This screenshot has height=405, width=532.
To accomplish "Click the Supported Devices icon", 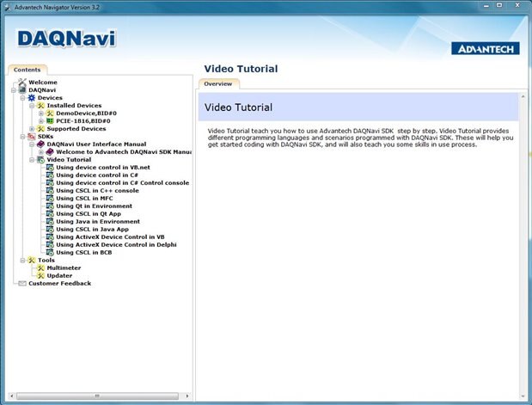I will pyautogui.click(x=40, y=129).
